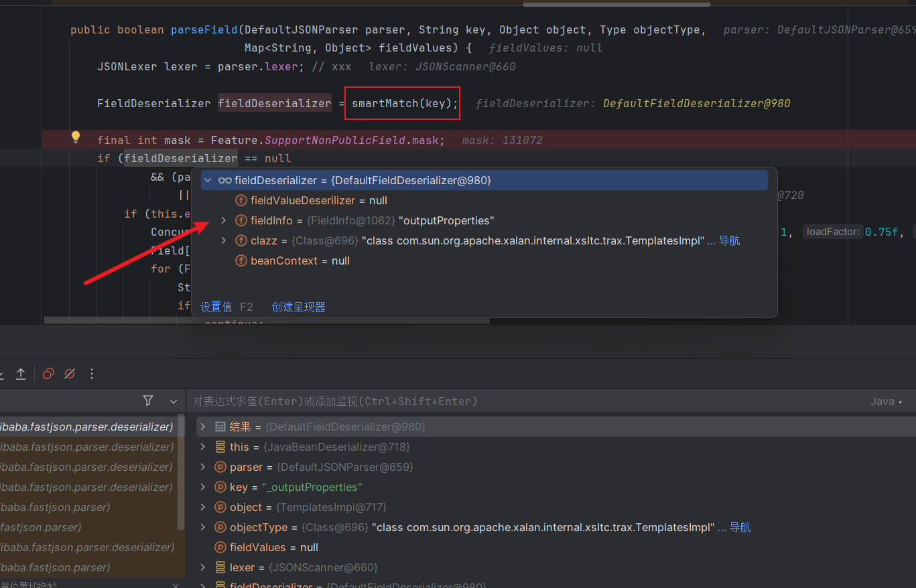Click the horizontal scrollbar at window top

(x=616, y=4)
